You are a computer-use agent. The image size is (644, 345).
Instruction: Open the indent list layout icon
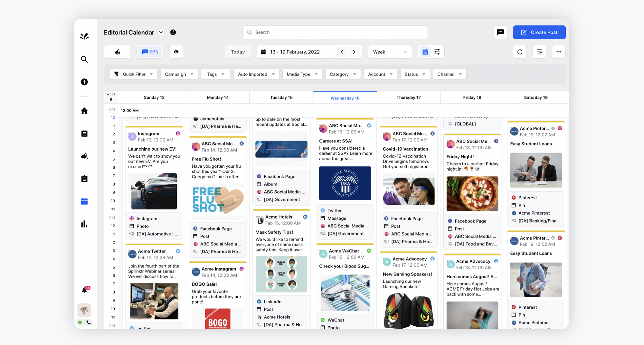539,52
